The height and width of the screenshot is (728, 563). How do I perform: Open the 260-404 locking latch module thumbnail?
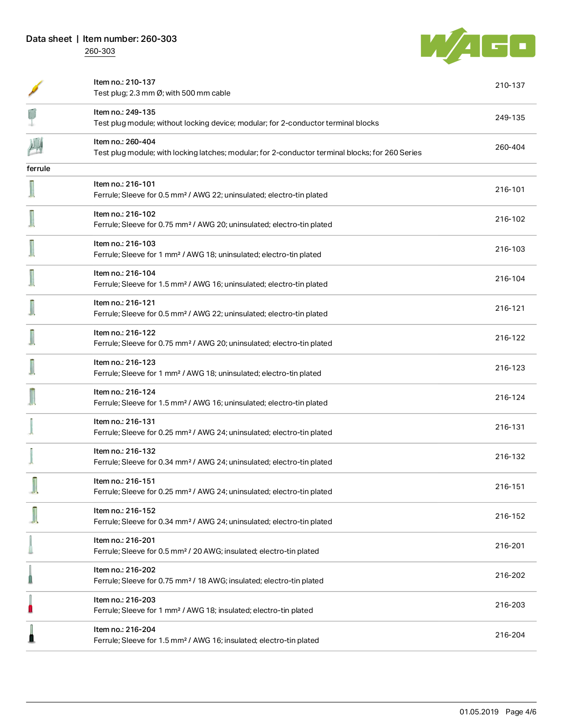[36, 147]
